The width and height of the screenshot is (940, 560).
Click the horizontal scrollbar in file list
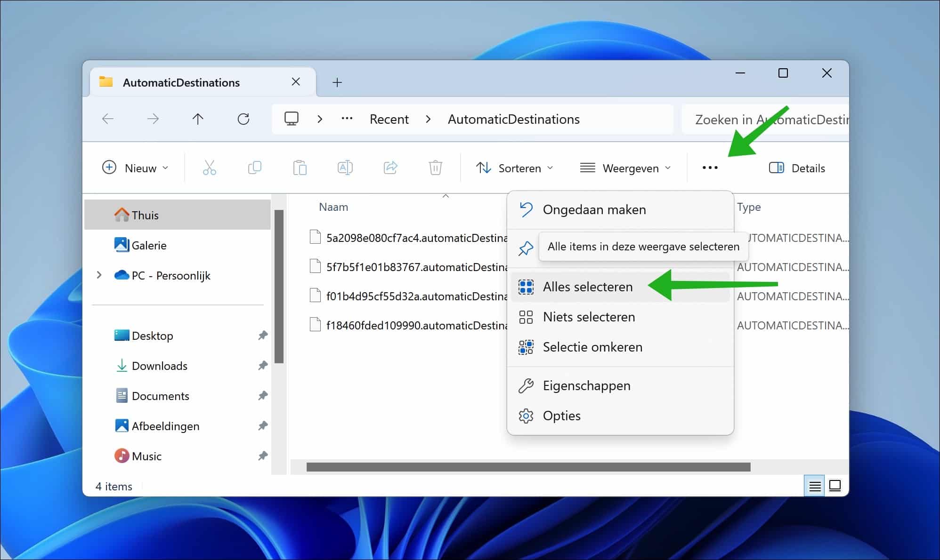528,467
